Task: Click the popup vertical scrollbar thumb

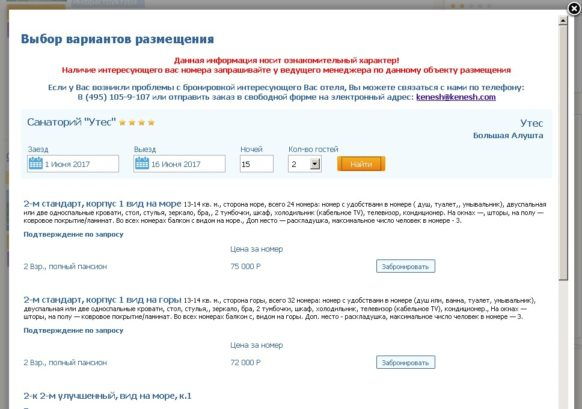Action: tap(563, 153)
